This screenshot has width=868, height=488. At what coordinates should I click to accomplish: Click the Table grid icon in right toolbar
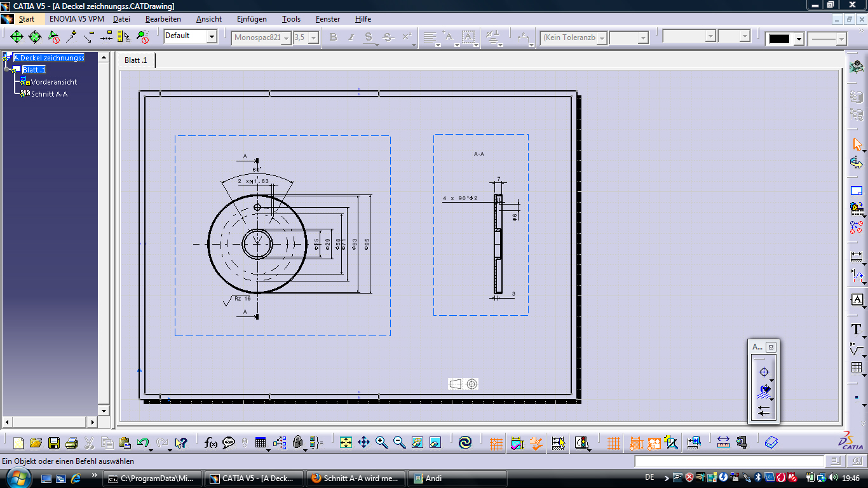(x=857, y=368)
